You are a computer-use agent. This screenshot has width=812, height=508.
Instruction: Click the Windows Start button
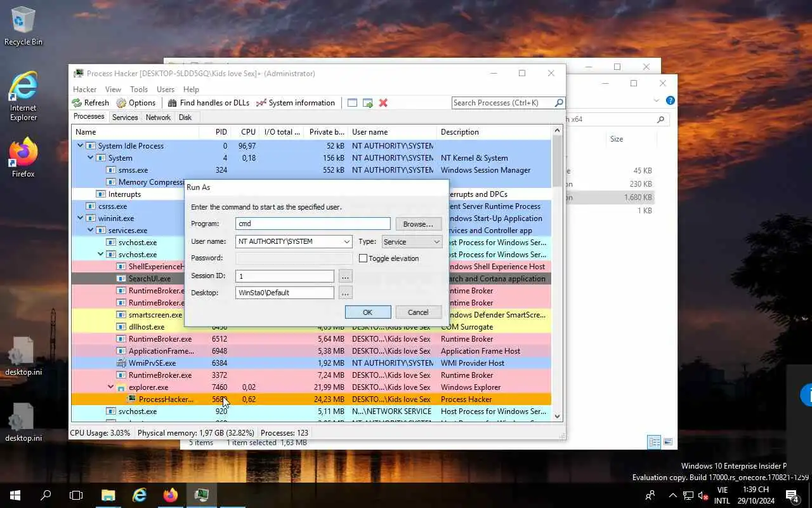coord(15,495)
